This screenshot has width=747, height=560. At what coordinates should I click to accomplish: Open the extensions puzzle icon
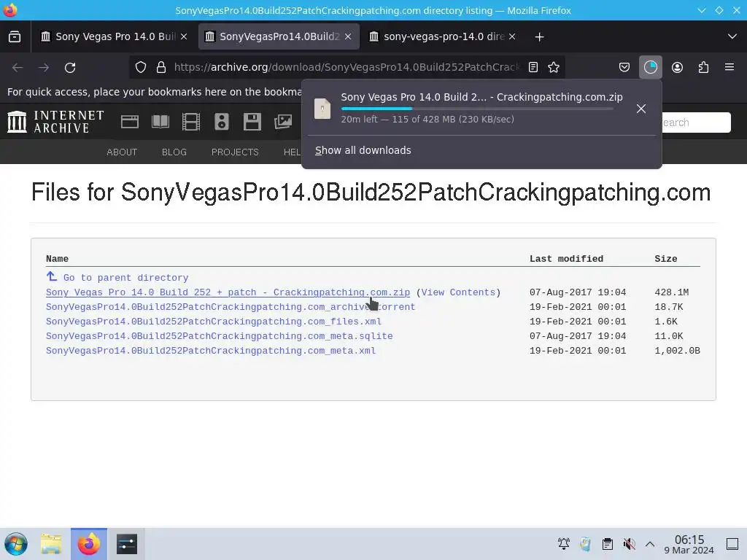click(x=703, y=67)
